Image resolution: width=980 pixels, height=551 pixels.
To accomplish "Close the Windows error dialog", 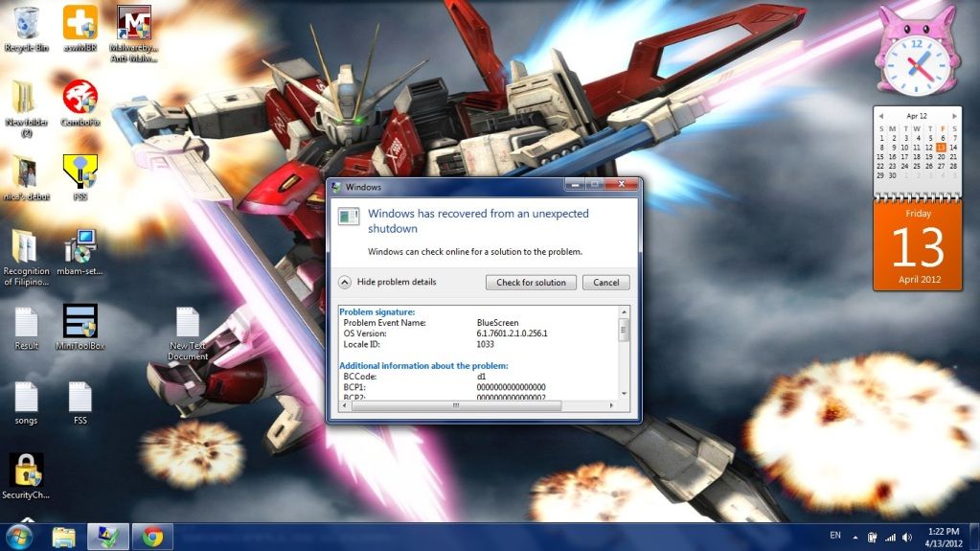I will 622,185.
